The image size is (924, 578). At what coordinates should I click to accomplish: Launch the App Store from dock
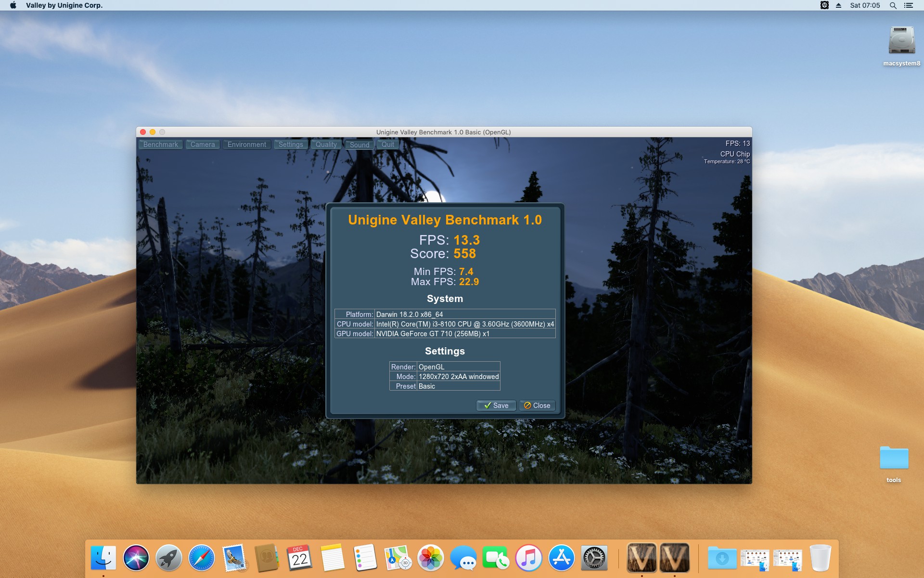coord(561,558)
